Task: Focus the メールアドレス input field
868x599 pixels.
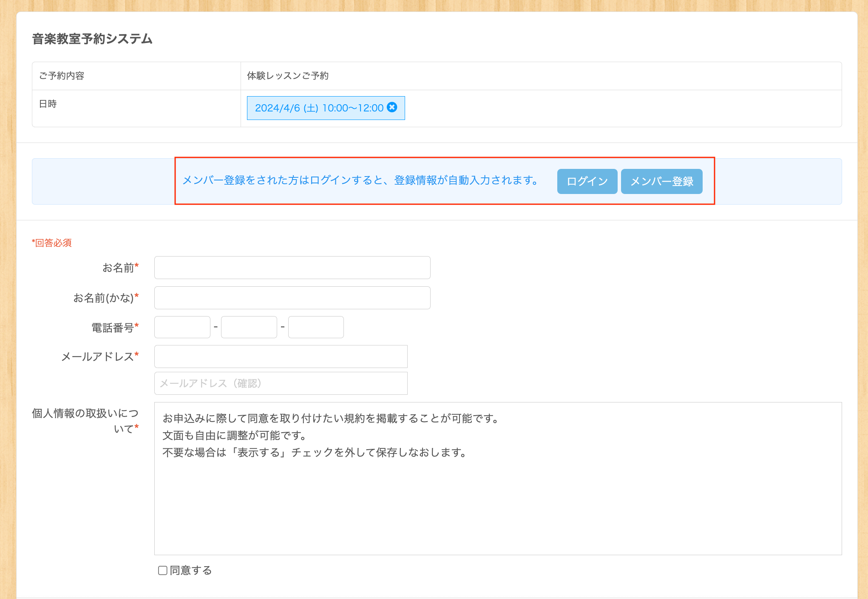Action: coord(281,357)
